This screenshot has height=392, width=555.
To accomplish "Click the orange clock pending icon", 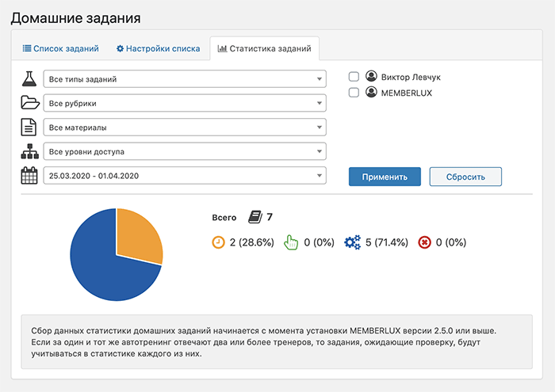I will pos(218,242).
